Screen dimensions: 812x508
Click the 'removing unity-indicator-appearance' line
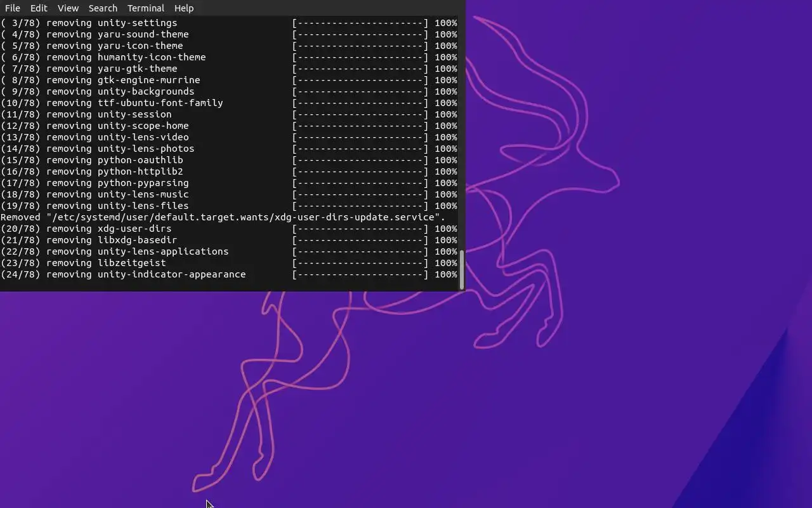228,274
